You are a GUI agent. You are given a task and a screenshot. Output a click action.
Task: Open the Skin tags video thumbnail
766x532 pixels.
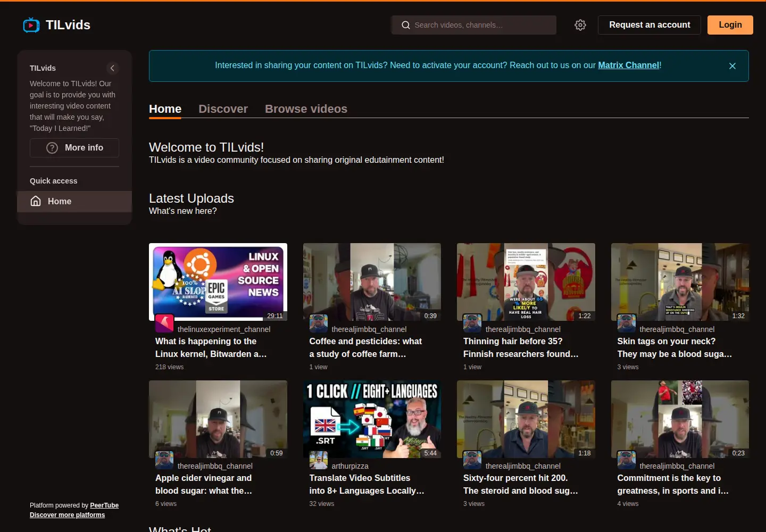pos(680,282)
